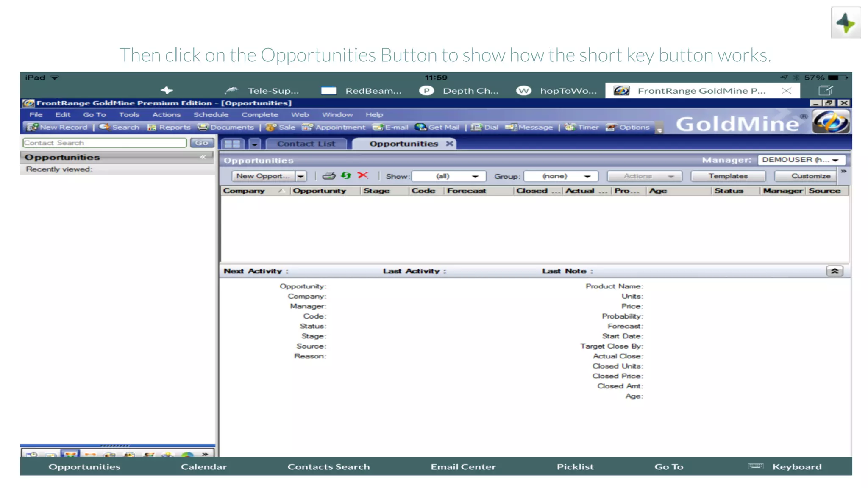
Task: Click the Go button beside Contact Search
Action: point(202,143)
